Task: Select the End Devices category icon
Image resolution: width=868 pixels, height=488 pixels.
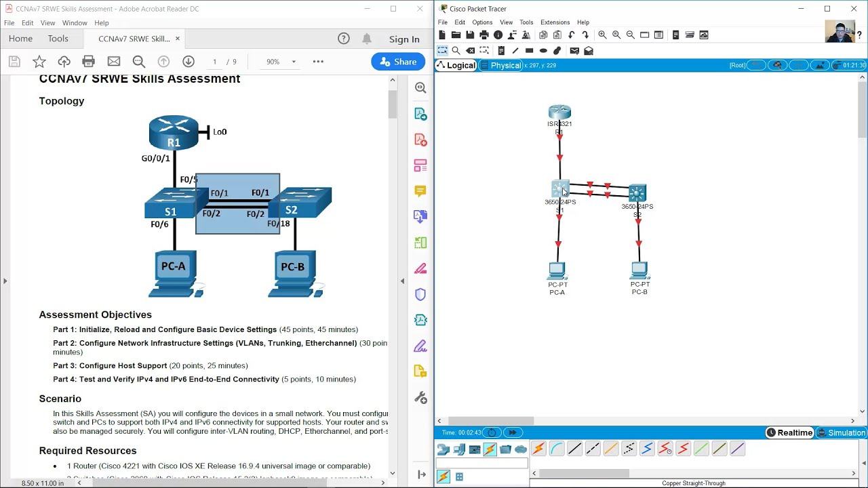Action: [459, 449]
